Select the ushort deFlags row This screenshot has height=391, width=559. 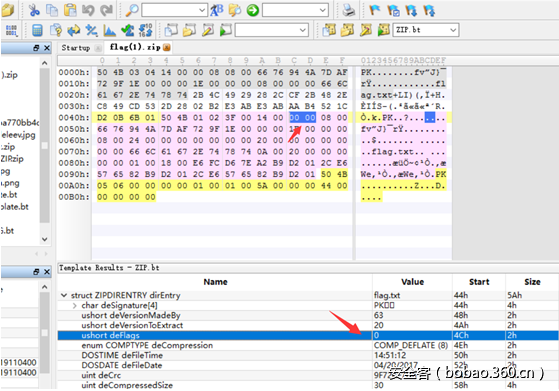click(x=308, y=335)
